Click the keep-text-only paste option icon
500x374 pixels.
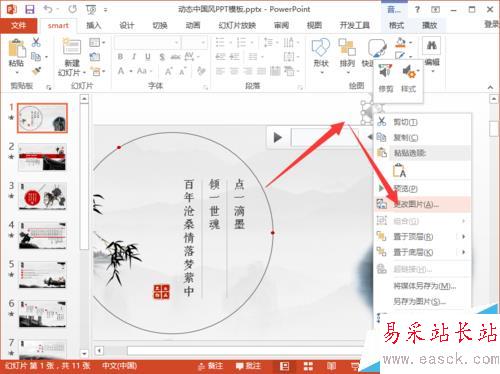tap(400, 171)
